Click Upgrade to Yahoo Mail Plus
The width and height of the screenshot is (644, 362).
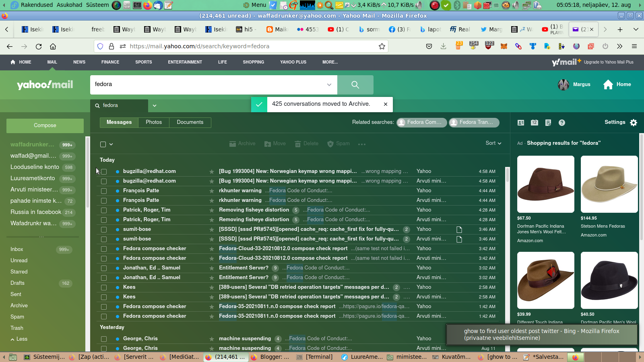[609, 62]
